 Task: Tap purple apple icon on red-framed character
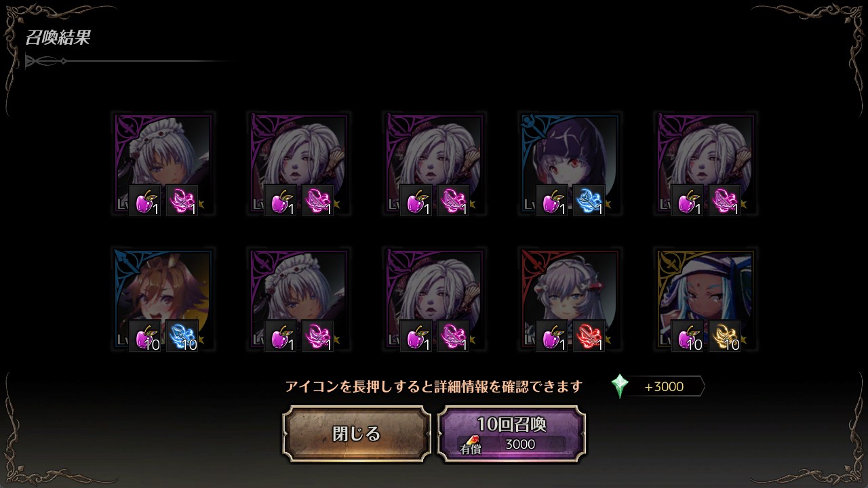[x=552, y=336]
